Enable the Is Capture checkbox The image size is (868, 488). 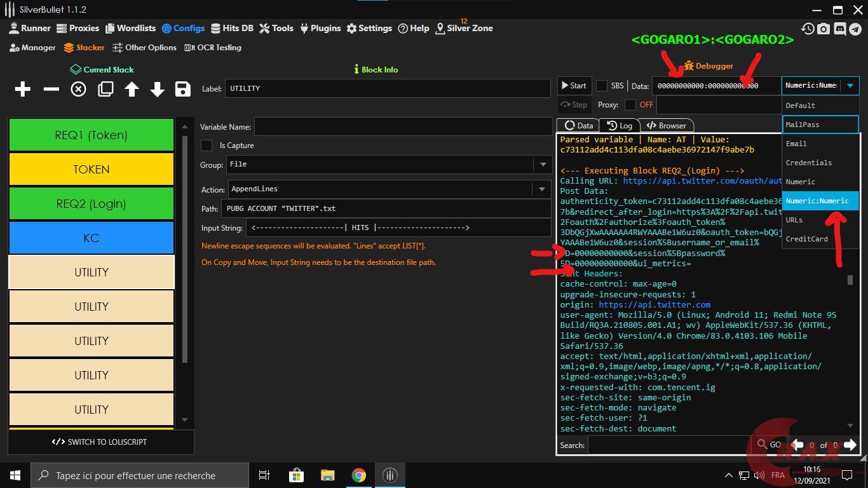click(207, 146)
